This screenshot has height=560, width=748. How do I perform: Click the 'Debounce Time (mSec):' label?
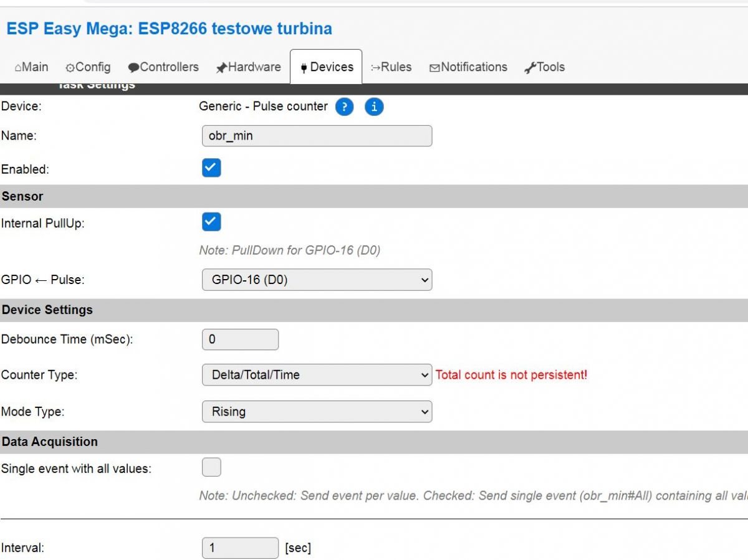point(67,339)
